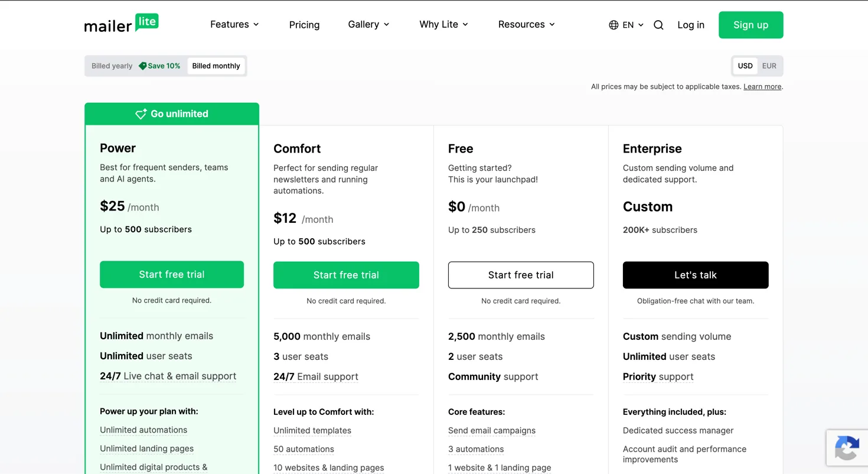Click the green Sign up button
Viewport: 868px width, 474px height.
750,25
